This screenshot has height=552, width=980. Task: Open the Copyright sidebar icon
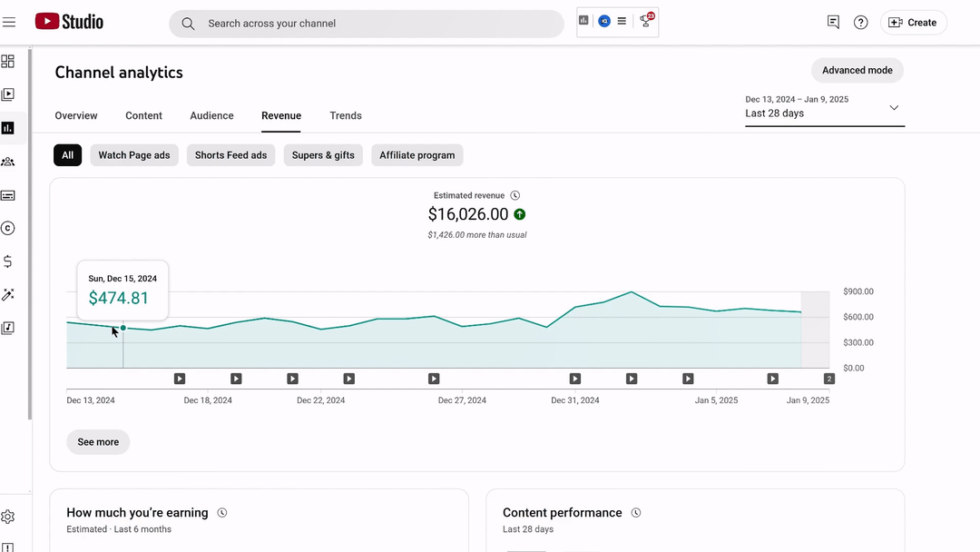pos(7,228)
